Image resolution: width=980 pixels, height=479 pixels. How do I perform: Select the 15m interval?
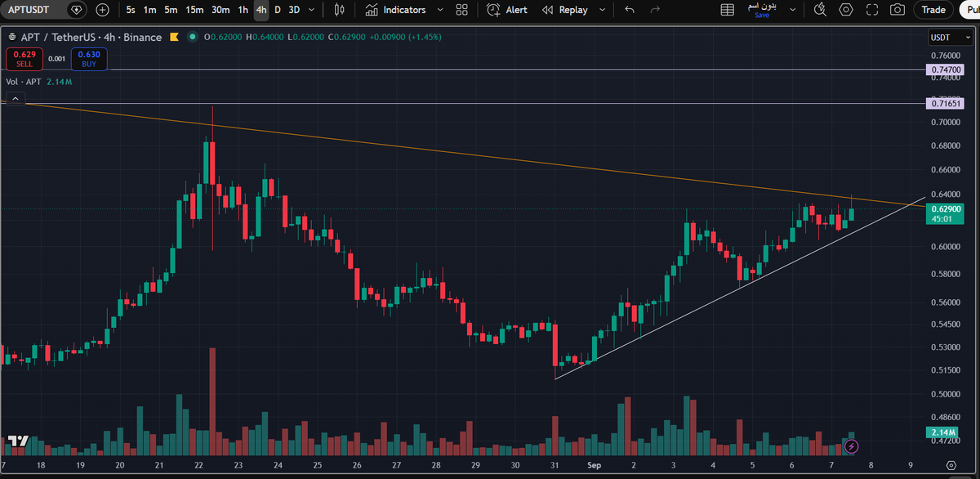tap(194, 10)
